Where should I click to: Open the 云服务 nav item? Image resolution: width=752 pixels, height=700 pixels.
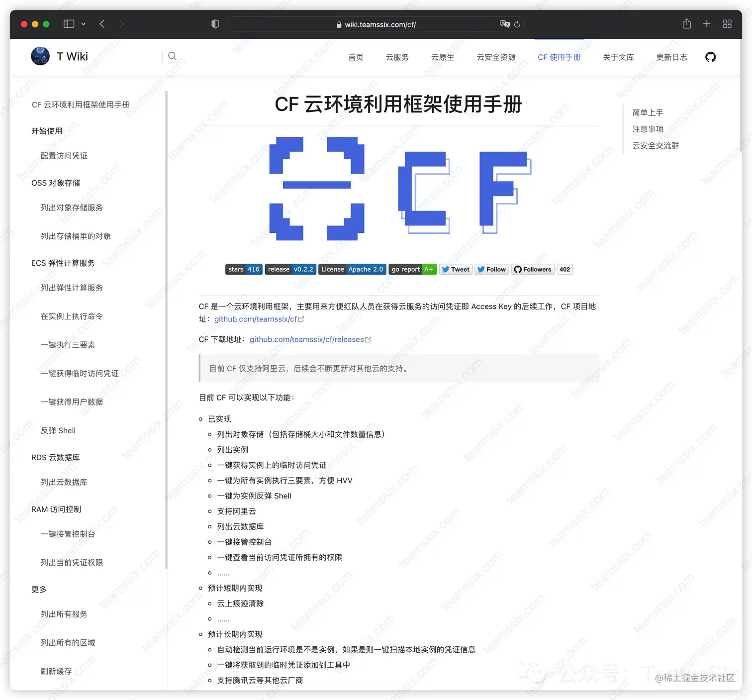tap(397, 57)
